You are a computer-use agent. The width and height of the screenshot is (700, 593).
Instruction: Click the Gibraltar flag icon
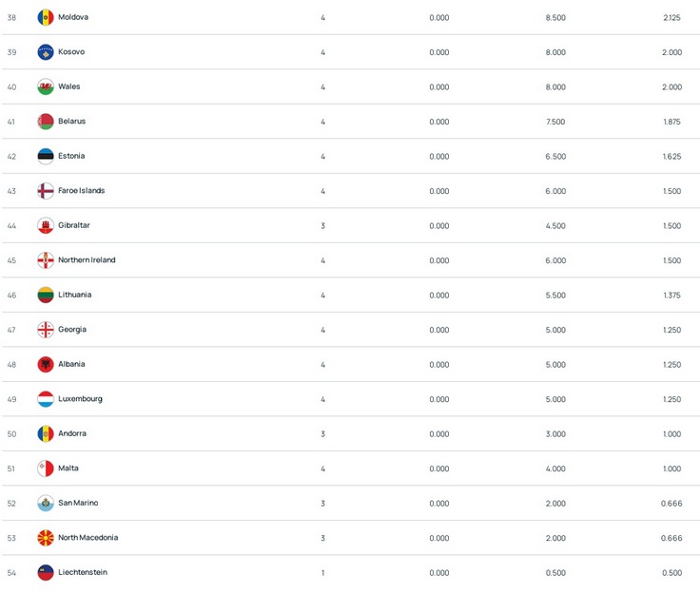[x=46, y=226]
